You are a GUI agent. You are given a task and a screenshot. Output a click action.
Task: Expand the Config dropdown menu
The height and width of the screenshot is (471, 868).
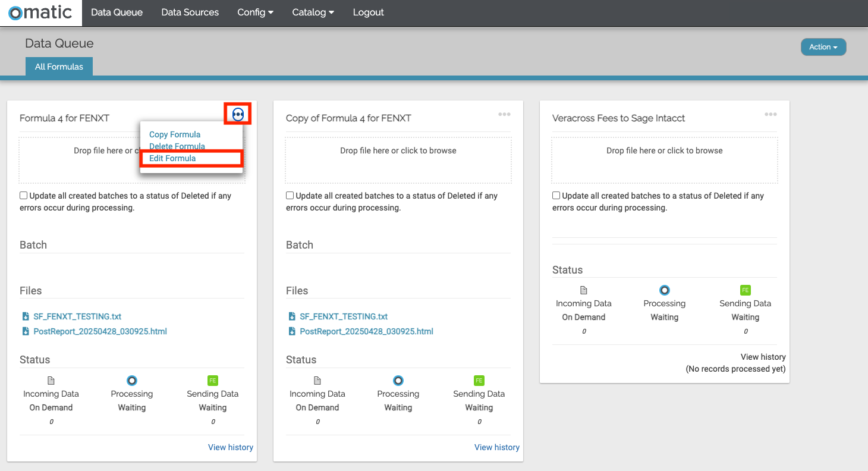pos(255,12)
